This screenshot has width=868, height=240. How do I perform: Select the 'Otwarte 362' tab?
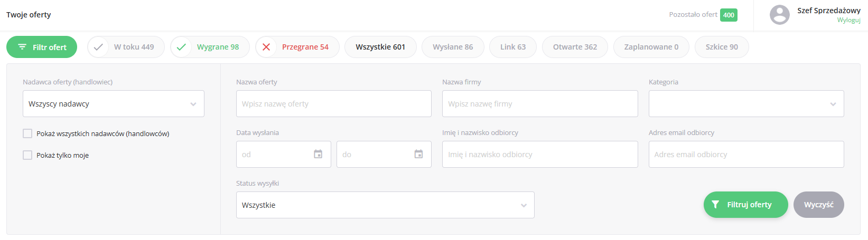[x=575, y=47]
